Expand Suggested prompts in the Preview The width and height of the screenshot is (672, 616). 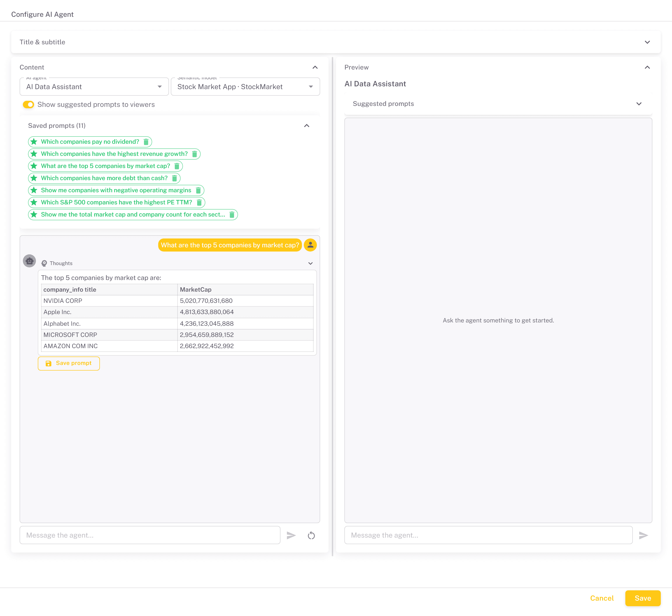639,104
